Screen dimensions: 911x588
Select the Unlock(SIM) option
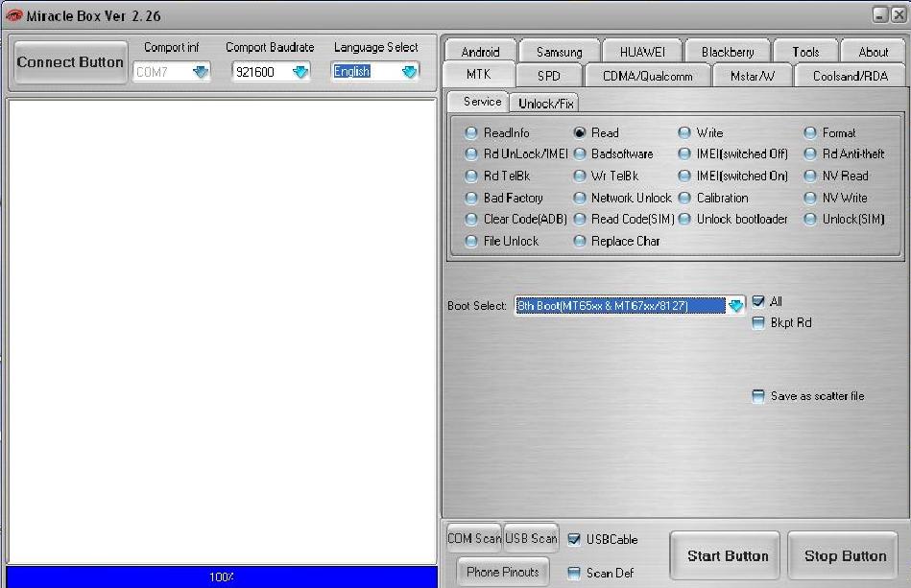(844, 219)
